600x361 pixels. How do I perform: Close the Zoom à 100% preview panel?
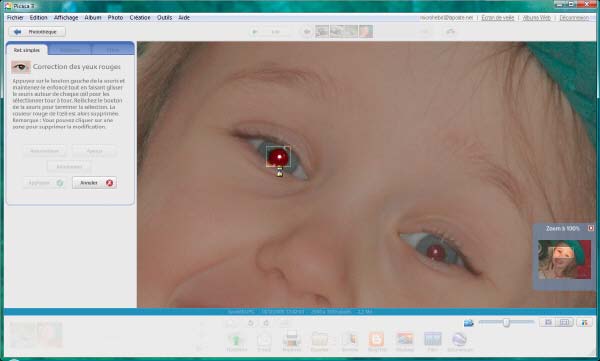(591, 228)
